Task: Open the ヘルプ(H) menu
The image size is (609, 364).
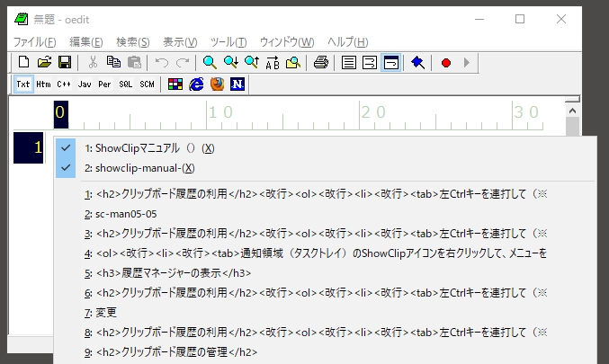Action: point(347,42)
